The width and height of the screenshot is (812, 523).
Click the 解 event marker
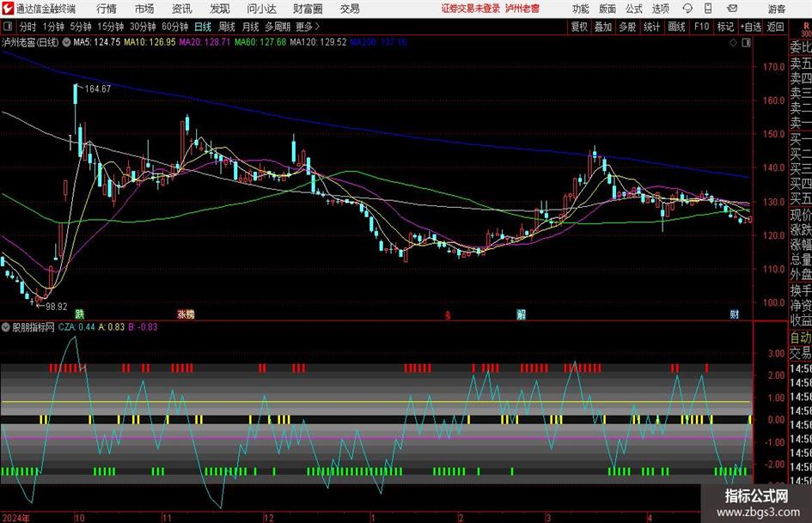521,314
